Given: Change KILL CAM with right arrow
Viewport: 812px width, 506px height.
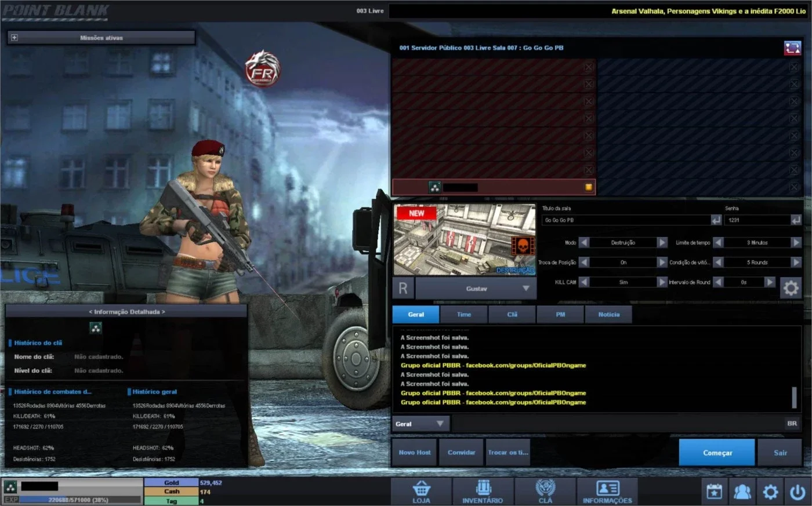Looking at the screenshot, I should point(662,282).
